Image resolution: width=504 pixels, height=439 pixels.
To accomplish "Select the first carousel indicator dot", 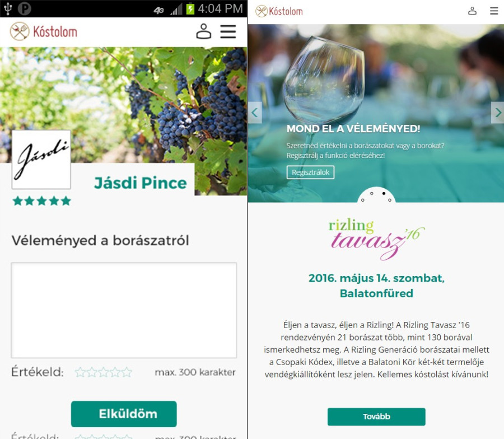I will [362, 200].
